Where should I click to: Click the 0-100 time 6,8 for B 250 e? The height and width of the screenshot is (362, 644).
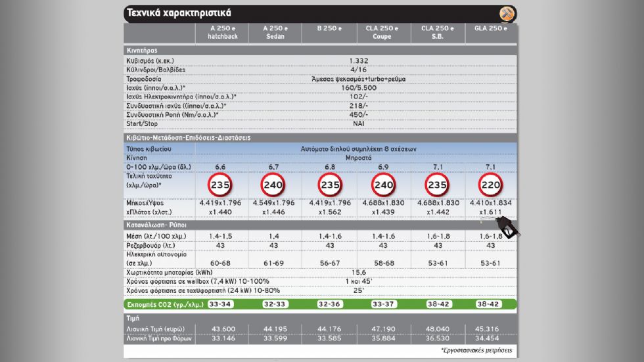pos(330,167)
